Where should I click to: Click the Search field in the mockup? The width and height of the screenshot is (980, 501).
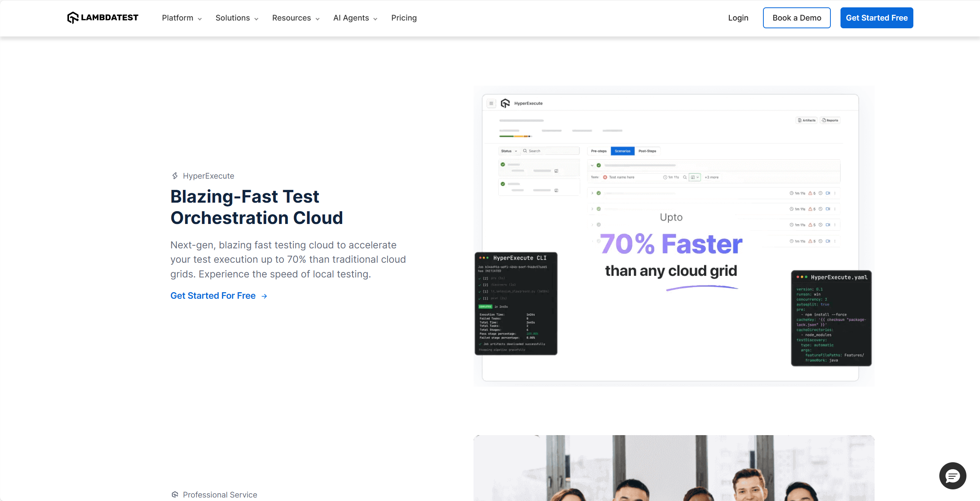point(550,151)
